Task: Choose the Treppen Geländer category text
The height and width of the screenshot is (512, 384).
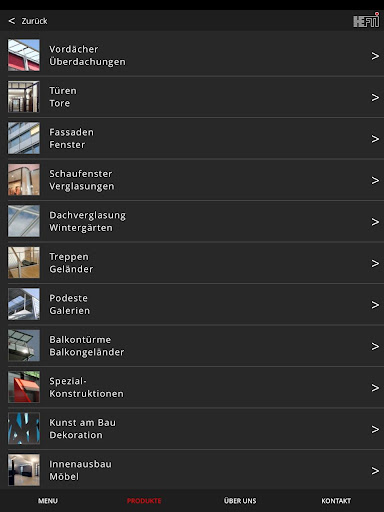Action: (71, 263)
